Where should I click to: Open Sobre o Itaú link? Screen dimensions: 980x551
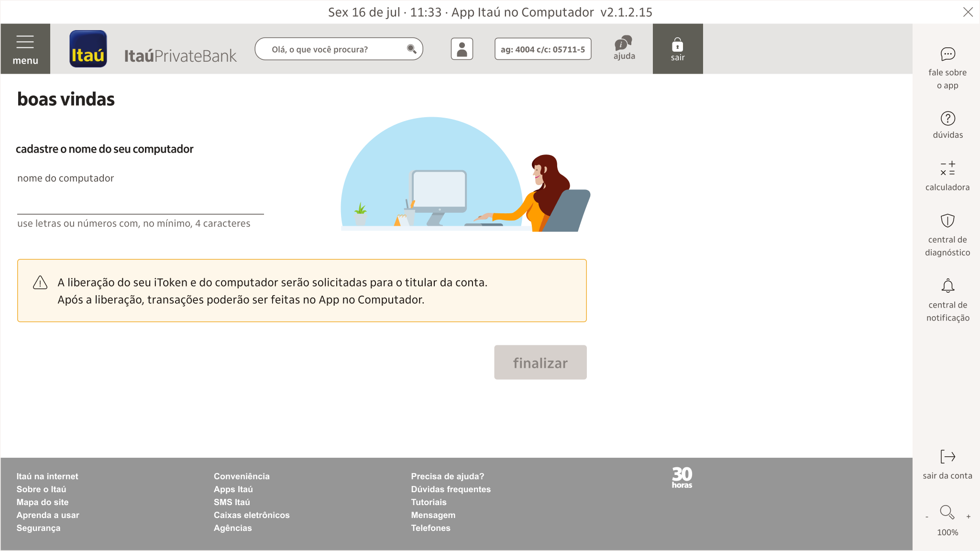(x=41, y=489)
